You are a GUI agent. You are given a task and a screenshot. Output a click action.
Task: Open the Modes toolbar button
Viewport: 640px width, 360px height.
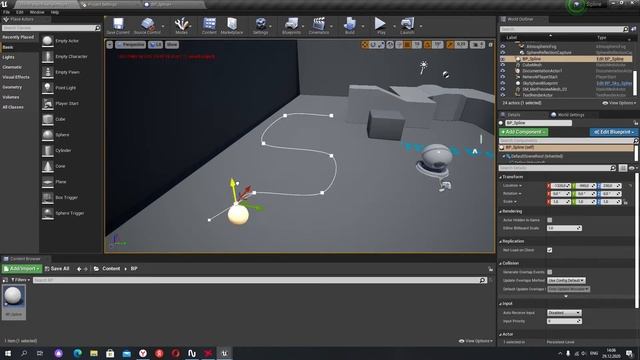181,24
